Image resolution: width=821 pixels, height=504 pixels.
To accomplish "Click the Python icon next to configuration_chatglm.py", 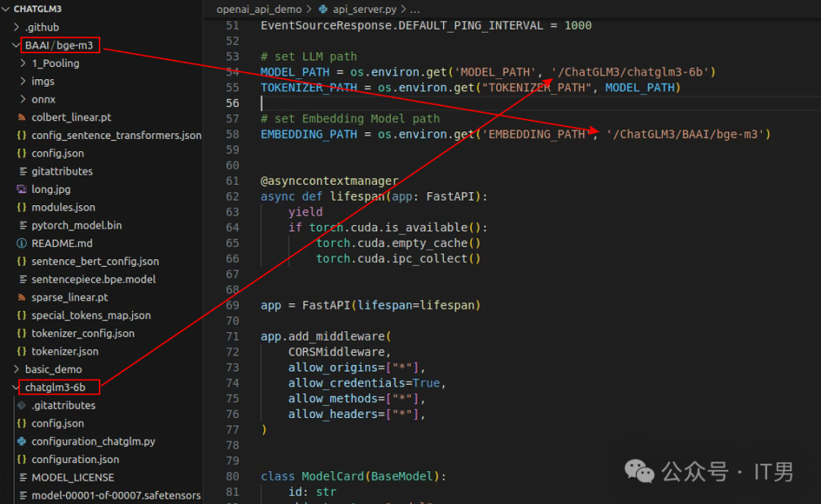I will click(22, 442).
